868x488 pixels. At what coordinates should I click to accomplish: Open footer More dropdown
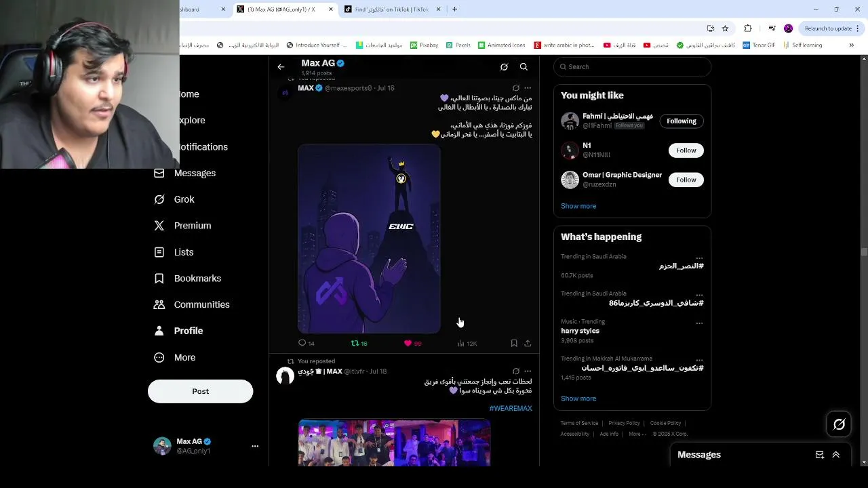[x=636, y=434]
